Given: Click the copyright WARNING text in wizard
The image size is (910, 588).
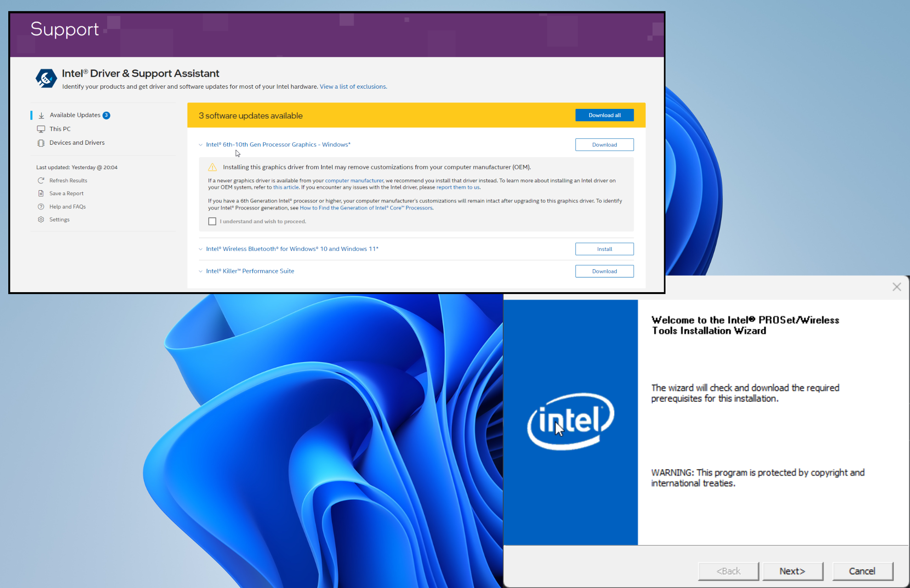Looking at the screenshot, I should click(758, 478).
